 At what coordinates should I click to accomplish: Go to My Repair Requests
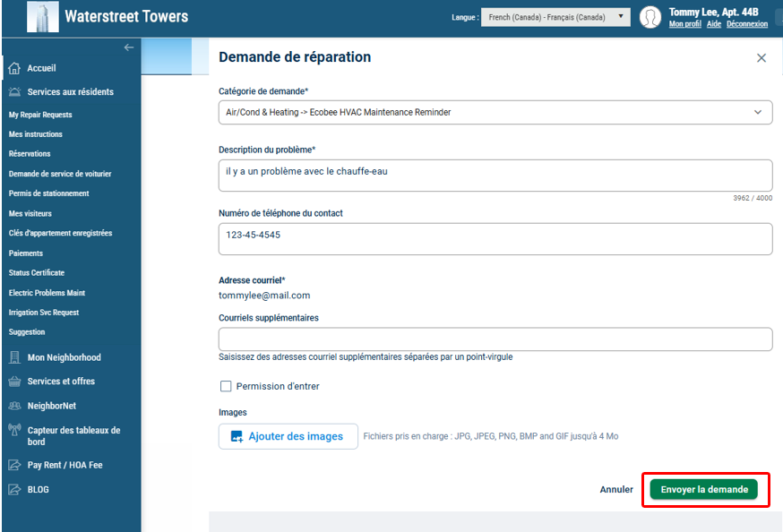point(40,115)
